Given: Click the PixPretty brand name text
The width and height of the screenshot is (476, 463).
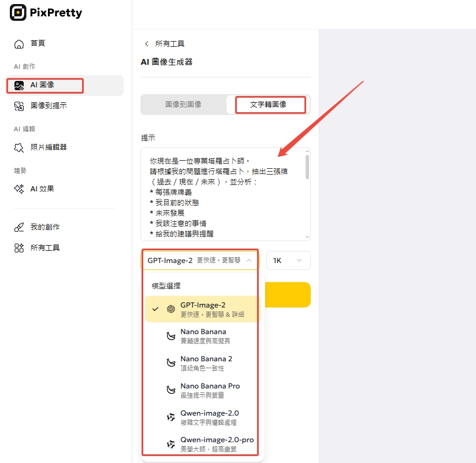Looking at the screenshot, I should click(56, 13).
